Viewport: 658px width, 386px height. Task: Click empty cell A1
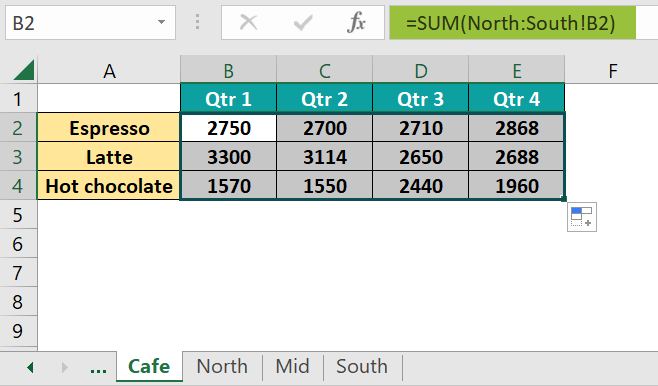[x=109, y=99]
